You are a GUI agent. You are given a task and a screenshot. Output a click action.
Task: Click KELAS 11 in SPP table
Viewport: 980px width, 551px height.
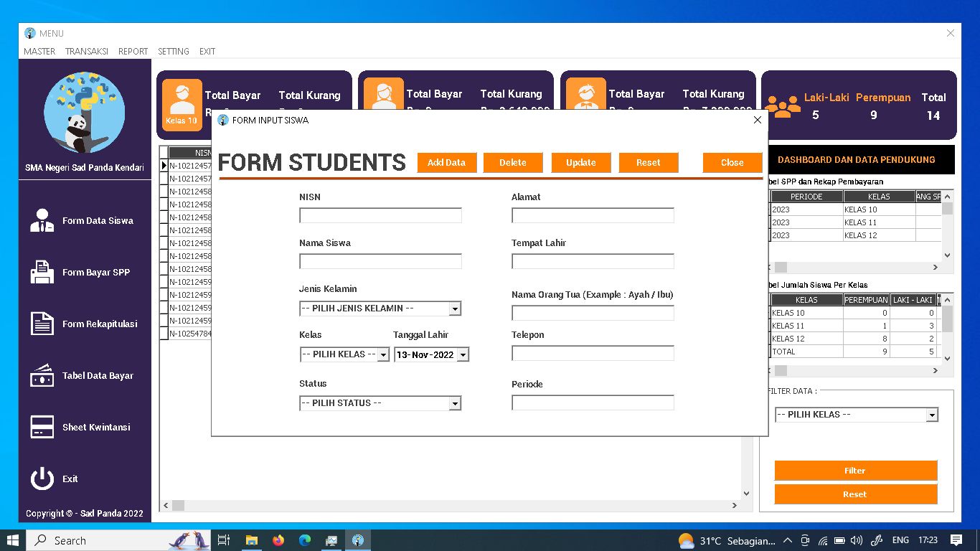880,222
